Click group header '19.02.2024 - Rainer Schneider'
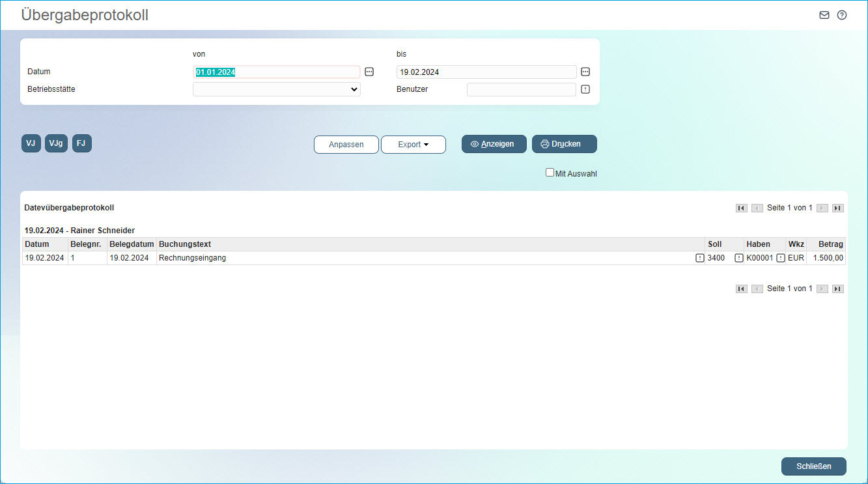The width and height of the screenshot is (868, 484). [x=79, y=231]
